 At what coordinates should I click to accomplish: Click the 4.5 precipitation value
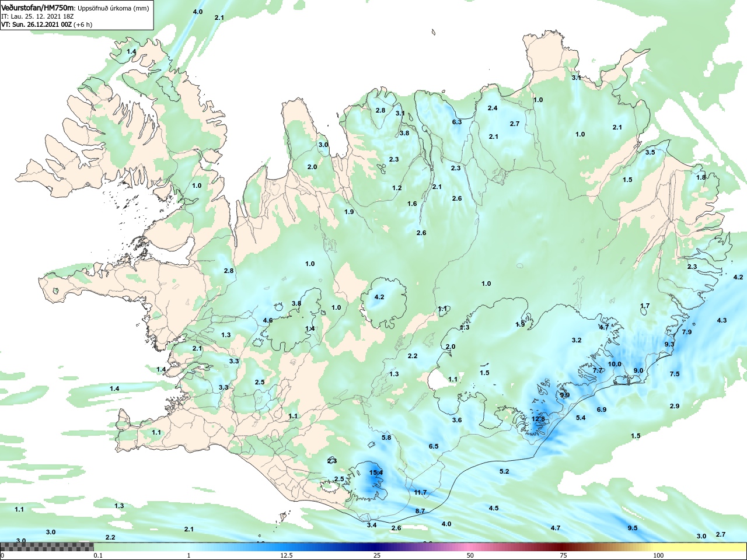[494, 508]
